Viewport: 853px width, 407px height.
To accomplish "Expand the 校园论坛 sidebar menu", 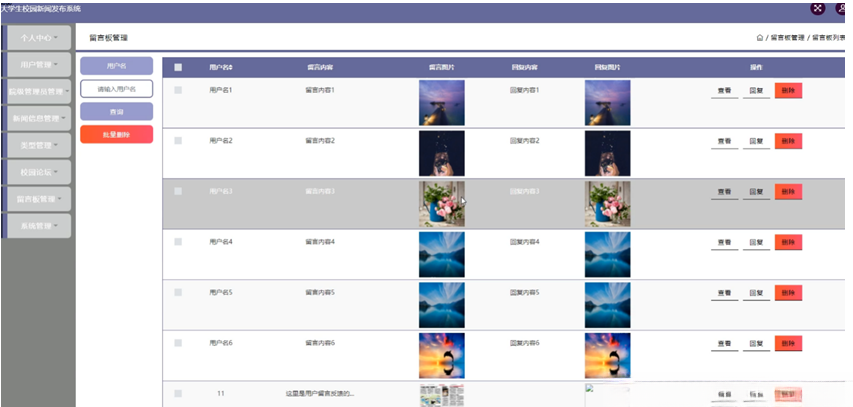I will (x=39, y=172).
